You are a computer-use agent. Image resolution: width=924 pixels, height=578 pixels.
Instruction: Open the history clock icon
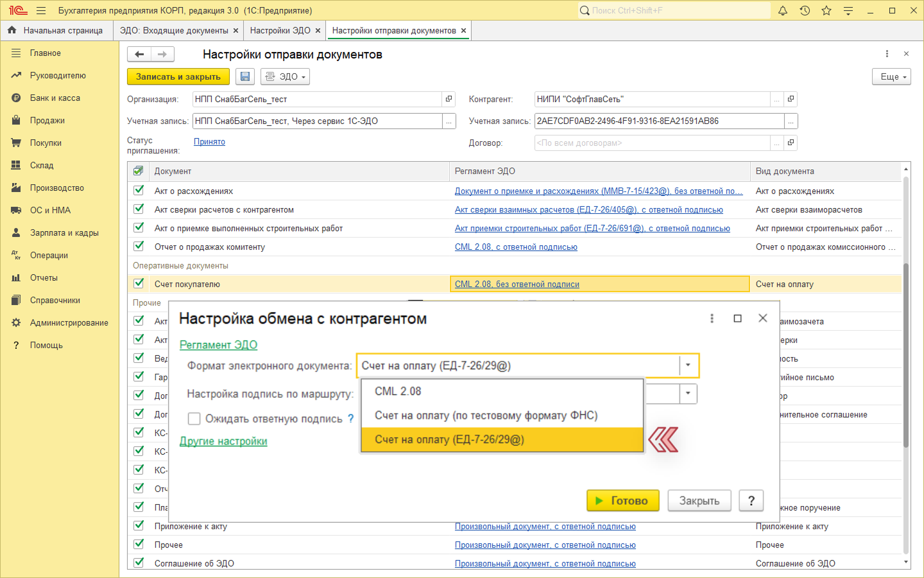(x=805, y=10)
